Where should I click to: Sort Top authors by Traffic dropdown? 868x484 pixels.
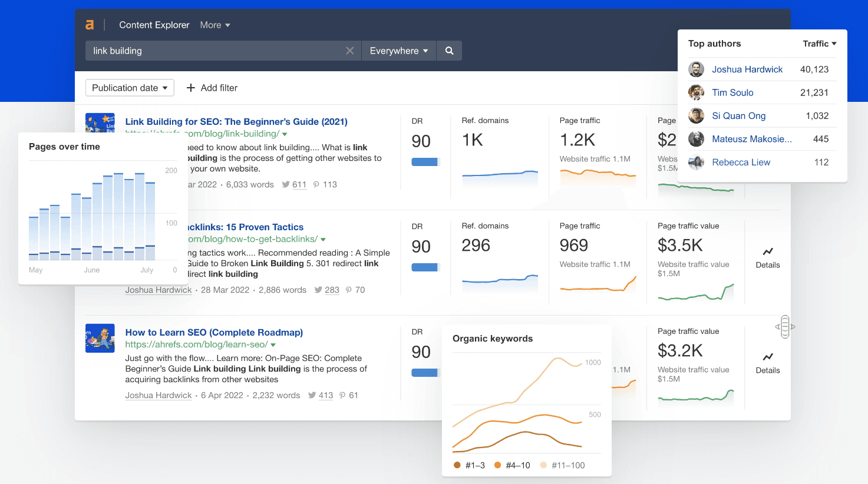(x=820, y=44)
